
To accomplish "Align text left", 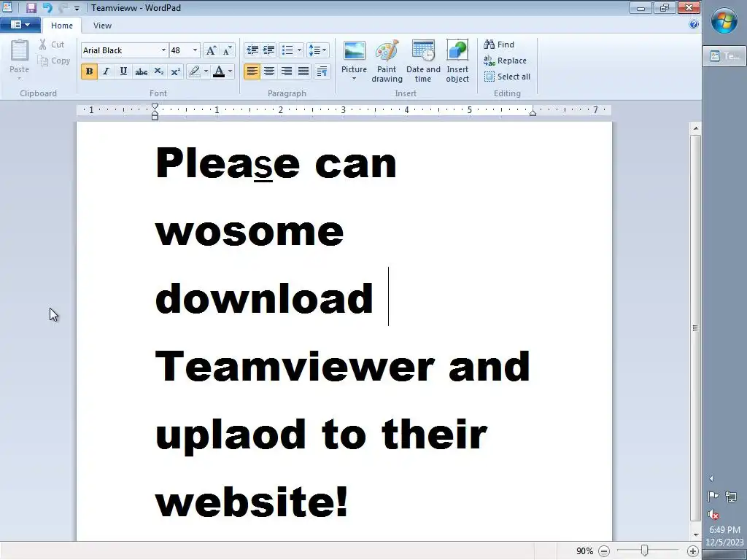I will pyautogui.click(x=252, y=71).
